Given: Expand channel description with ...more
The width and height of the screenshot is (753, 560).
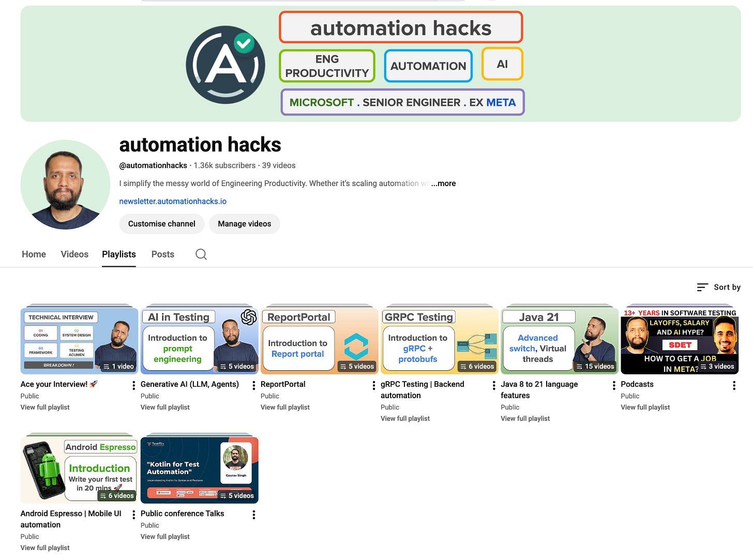Looking at the screenshot, I should pos(443,183).
